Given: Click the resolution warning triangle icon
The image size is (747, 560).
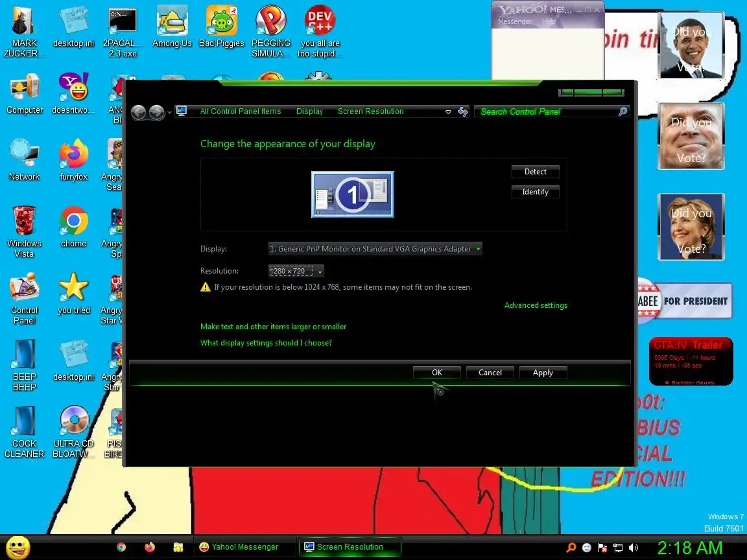Looking at the screenshot, I should coord(206,287).
